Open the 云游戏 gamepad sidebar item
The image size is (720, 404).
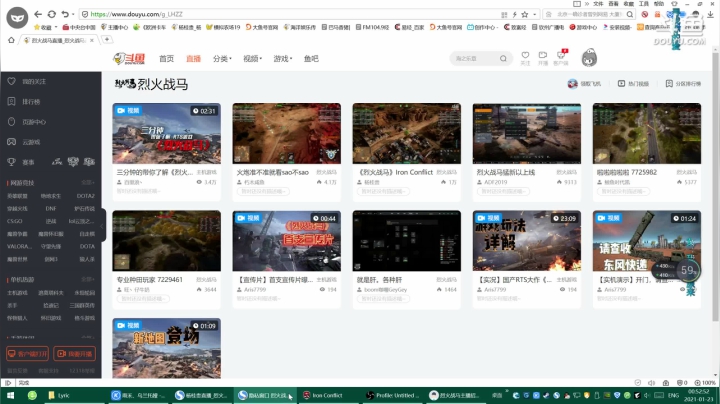pos(24,142)
